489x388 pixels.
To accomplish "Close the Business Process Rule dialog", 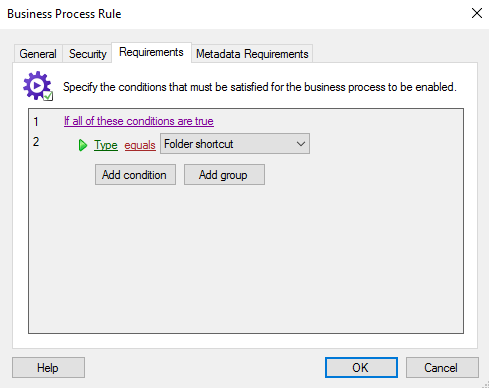I will pyautogui.click(x=477, y=13).
